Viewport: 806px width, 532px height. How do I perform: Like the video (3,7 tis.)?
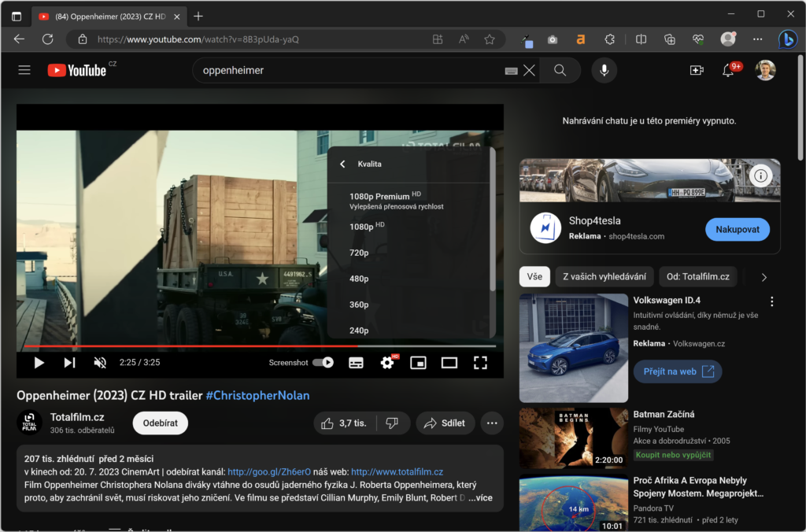345,423
